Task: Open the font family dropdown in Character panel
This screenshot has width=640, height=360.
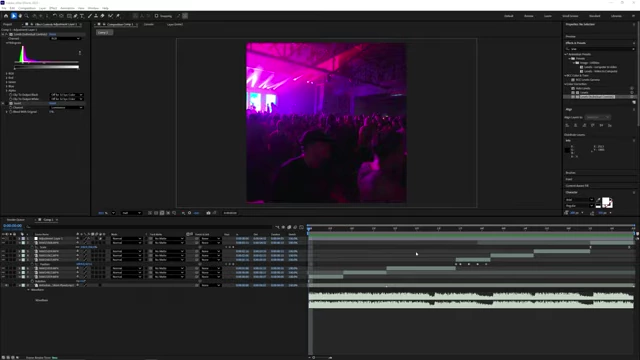Action: 579,200
